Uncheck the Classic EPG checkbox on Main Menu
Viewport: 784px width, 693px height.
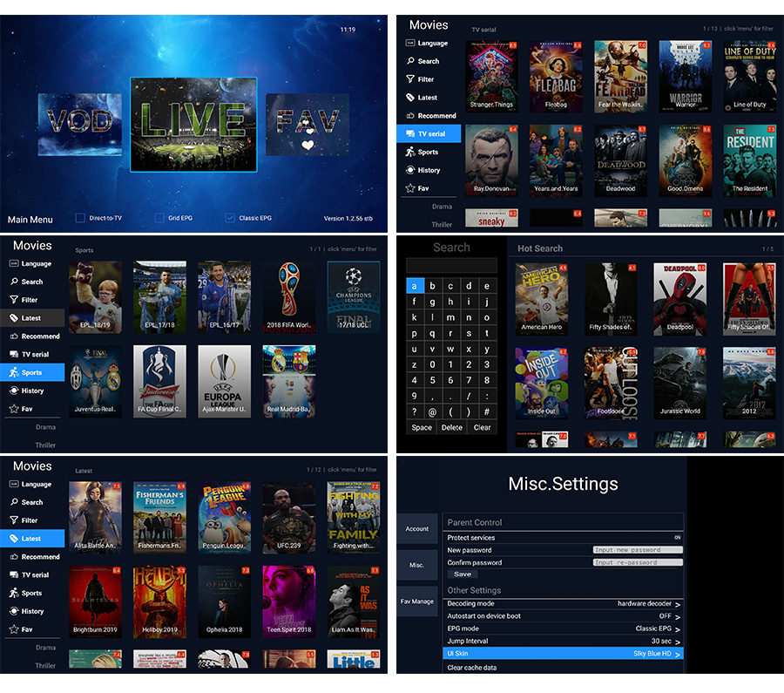coord(230,218)
